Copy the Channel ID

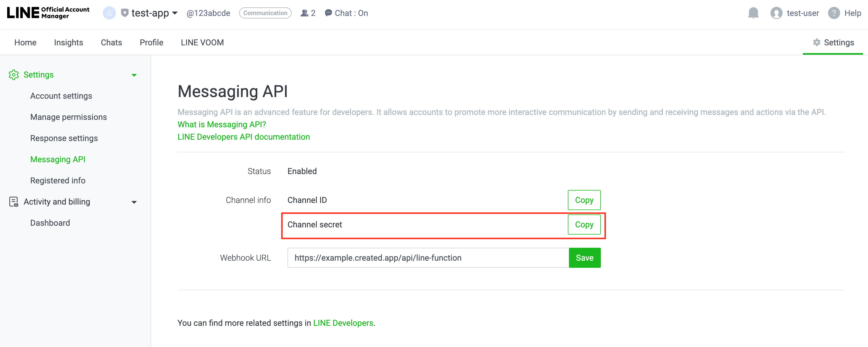(584, 200)
